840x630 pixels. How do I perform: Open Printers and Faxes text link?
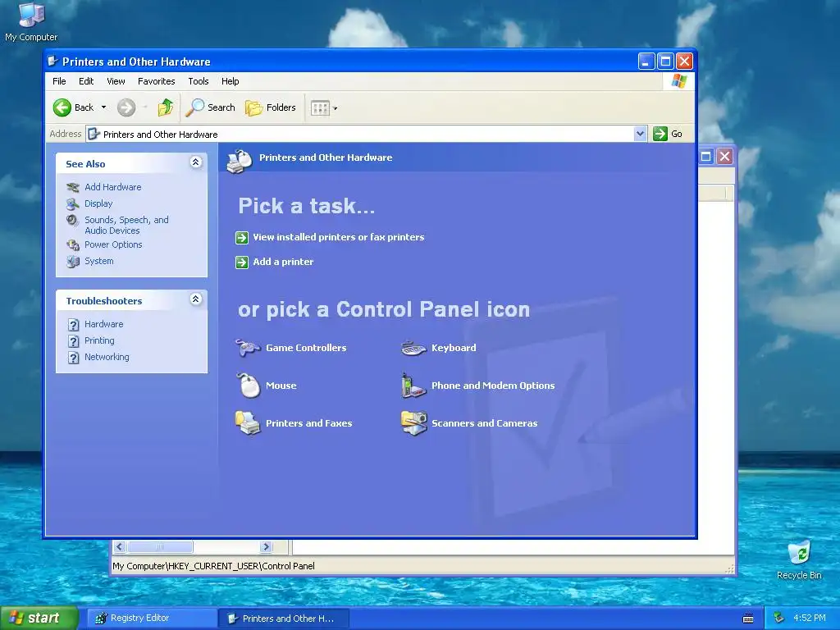click(309, 423)
